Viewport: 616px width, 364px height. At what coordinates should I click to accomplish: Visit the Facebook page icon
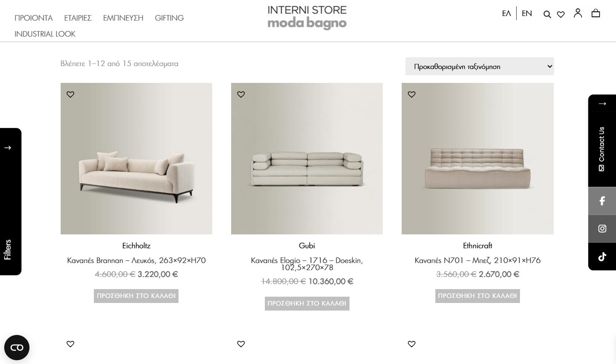click(x=602, y=201)
